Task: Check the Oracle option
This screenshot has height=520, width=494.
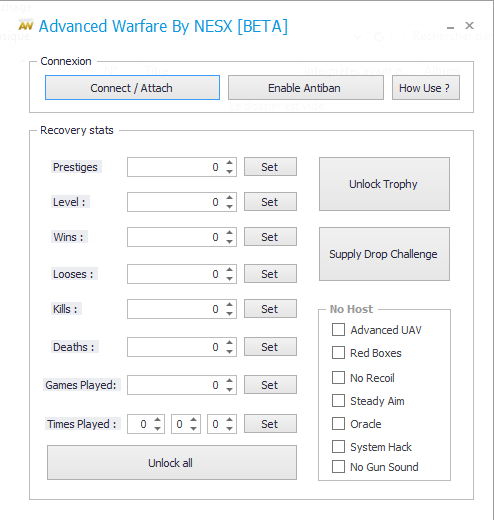Action: (338, 424)
